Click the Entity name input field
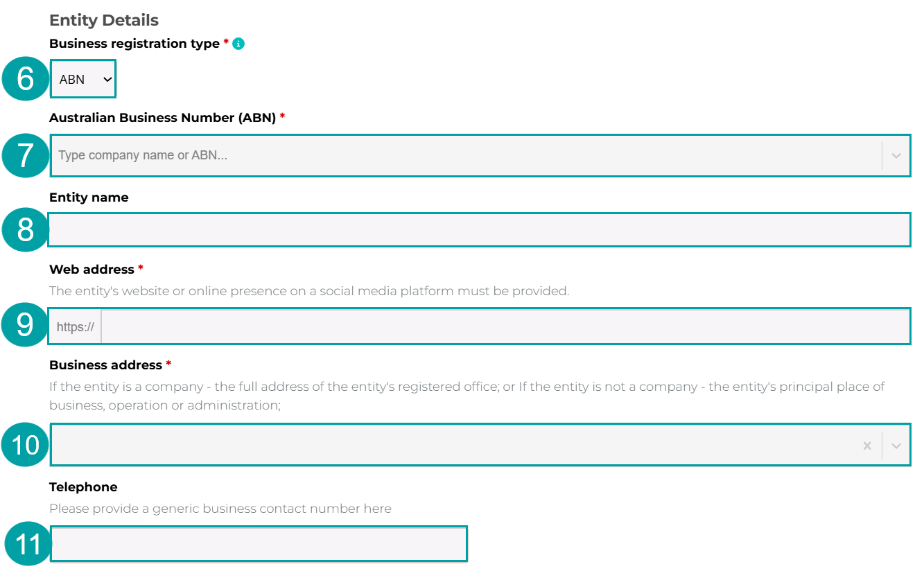Screen dimensions: 924x580 pyautogui.click(x=478, y=229)
